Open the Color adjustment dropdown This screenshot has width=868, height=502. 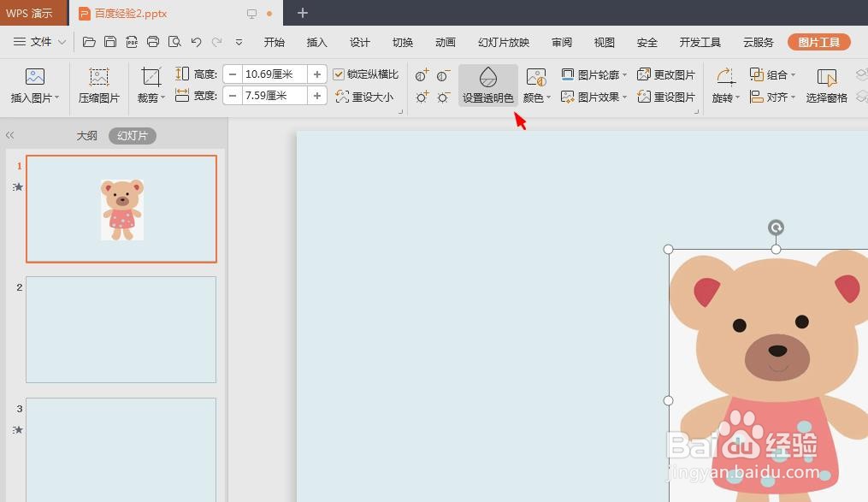coord(536,97)
